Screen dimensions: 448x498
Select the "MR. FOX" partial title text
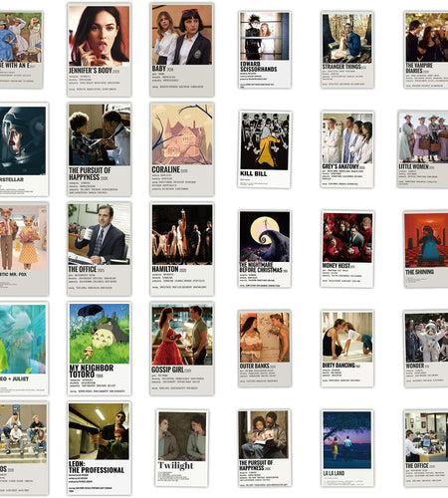point(18,274)
